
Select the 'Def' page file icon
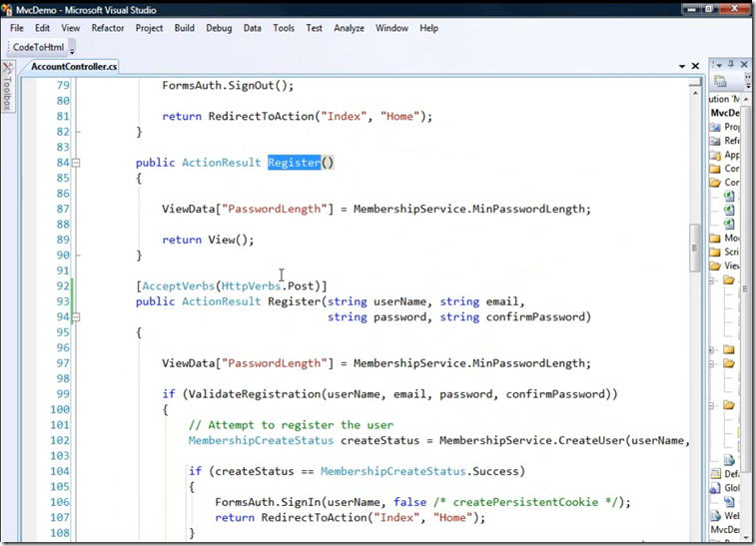tap(716, 474)
